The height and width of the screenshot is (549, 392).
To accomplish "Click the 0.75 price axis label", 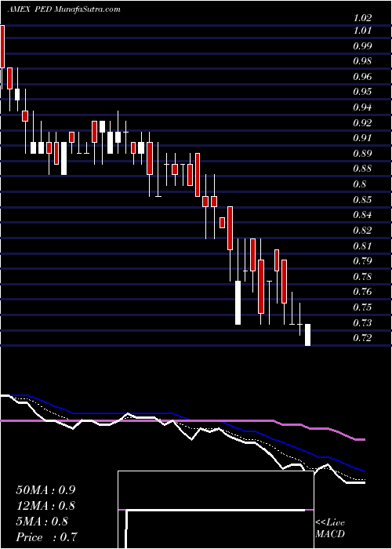I will click(x=362, y=307).
